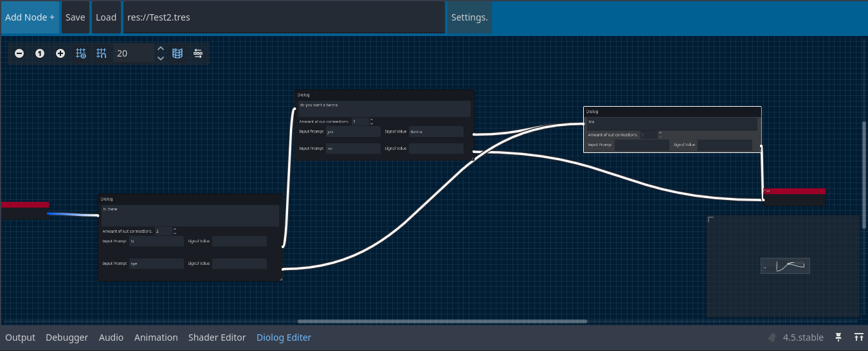The image size is (868, 351).
Task: Click the pin bottom panel icon
Action: point(839,337)
